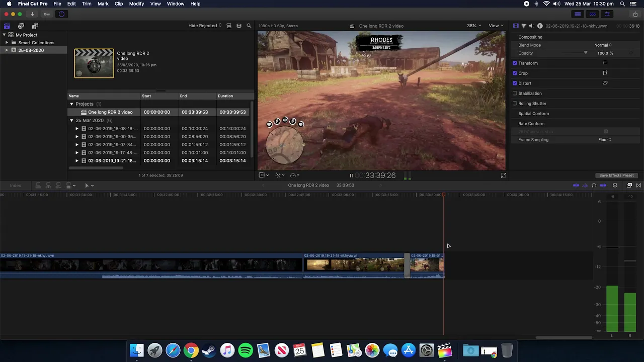Collapse the My Project library
Image resolution: width=644 pixels, height=362 pixels.
click(4, 35)
